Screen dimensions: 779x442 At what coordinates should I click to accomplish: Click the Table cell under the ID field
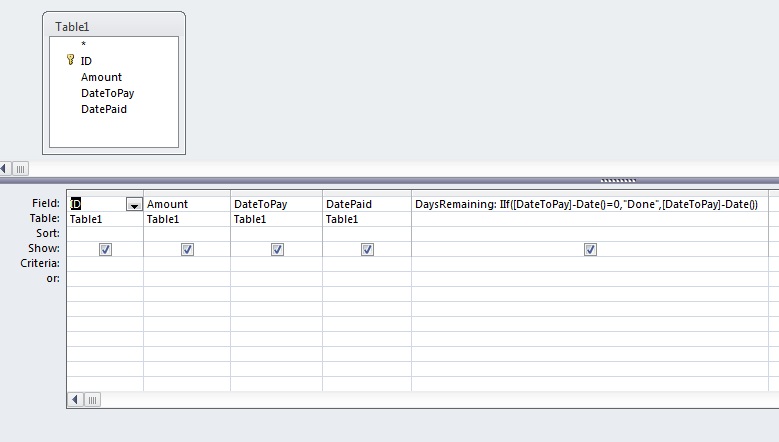pos(105,219)
